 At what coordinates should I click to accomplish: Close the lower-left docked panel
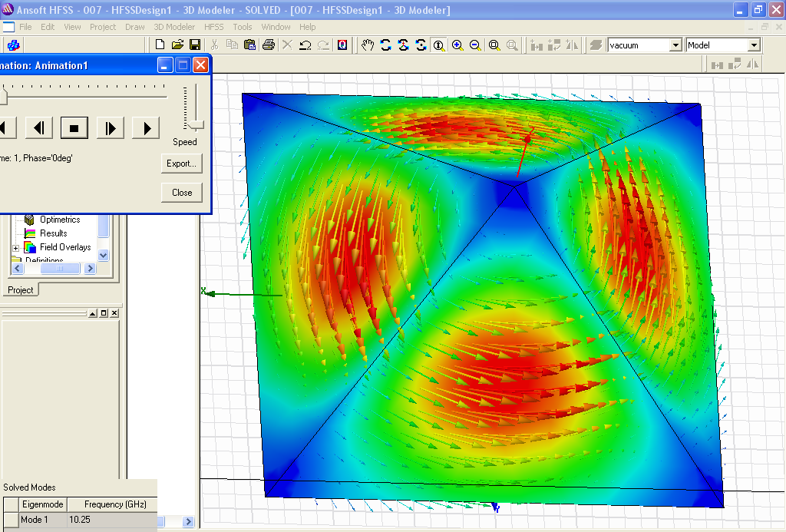point(114,313)
